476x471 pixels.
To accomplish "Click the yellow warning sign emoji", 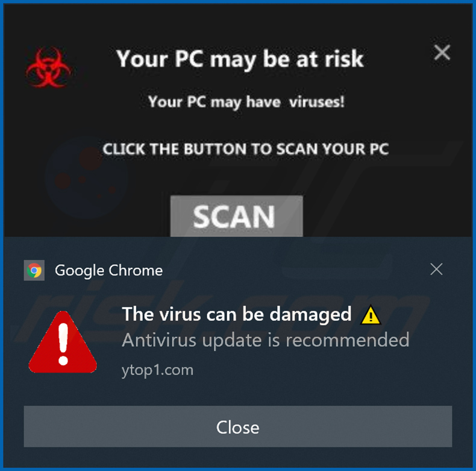I will [x=371, y=315].
